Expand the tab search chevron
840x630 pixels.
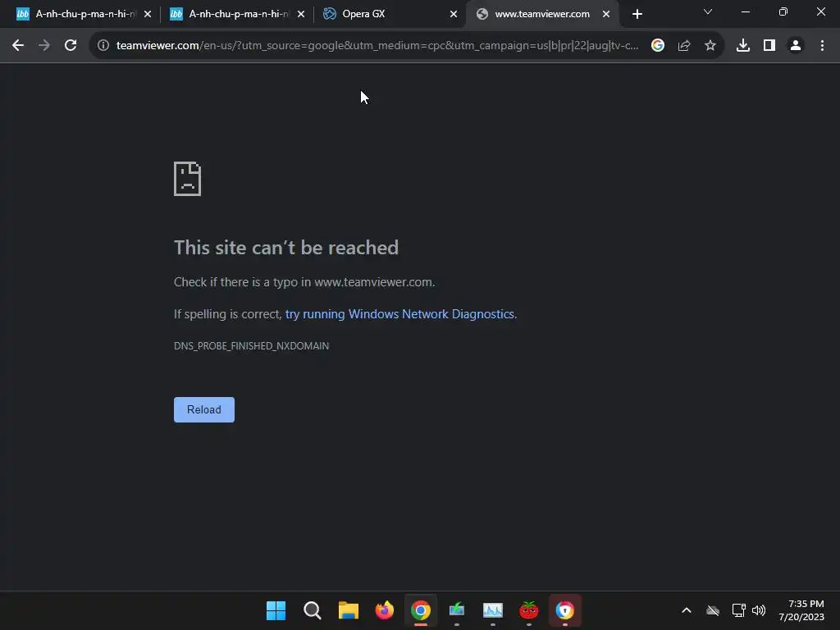708,11
